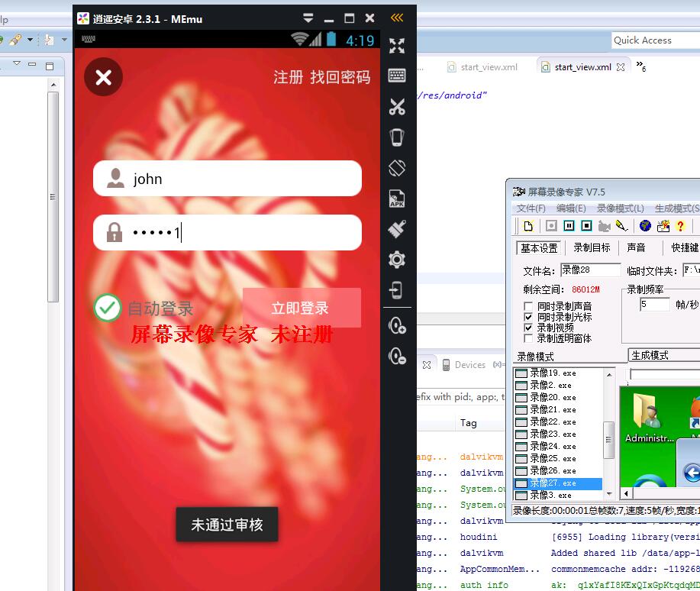Select 录像20.exe in the recording list
The image size is (700, 591).
(x=553, y=397)
